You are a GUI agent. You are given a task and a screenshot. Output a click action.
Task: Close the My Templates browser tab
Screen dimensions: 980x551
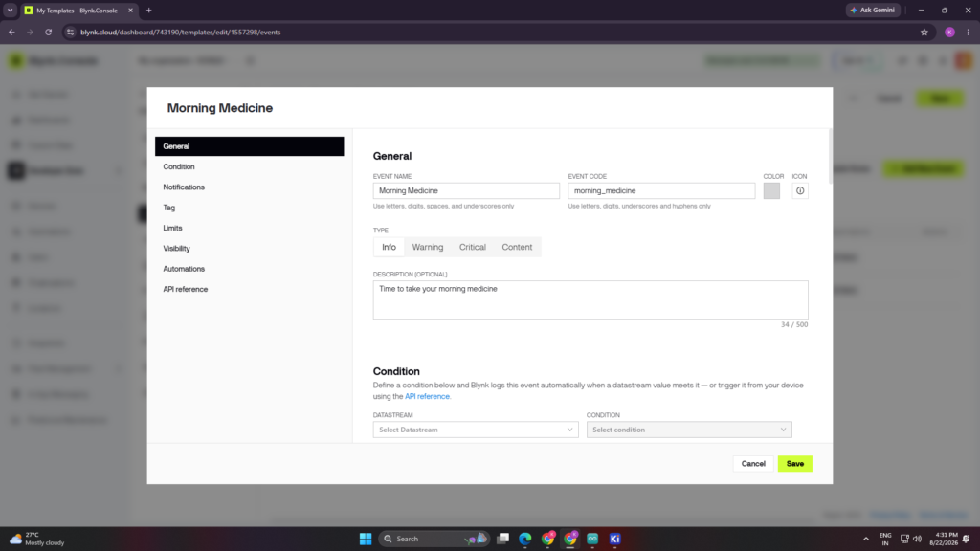click(x=130, y=10)
